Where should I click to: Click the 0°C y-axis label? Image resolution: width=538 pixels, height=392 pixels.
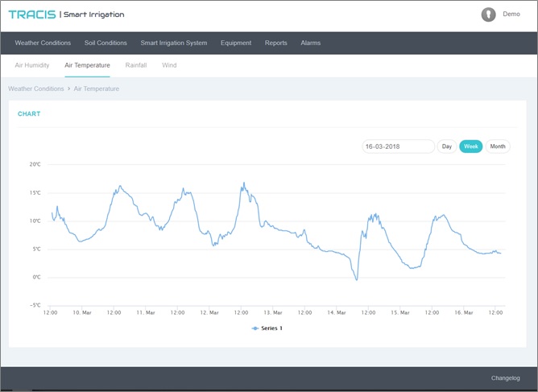(x=36, y=277)
